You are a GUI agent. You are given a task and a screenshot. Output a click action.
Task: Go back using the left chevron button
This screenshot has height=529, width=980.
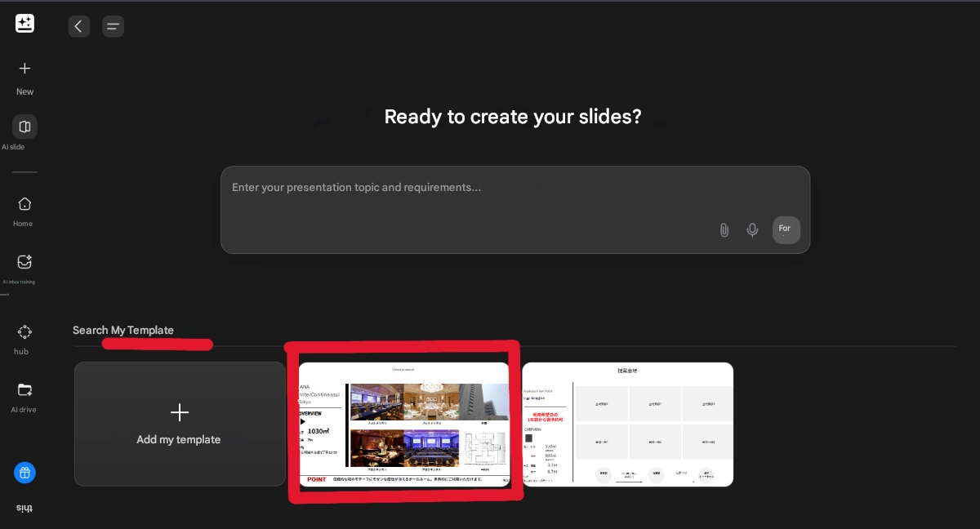[78, 26]
